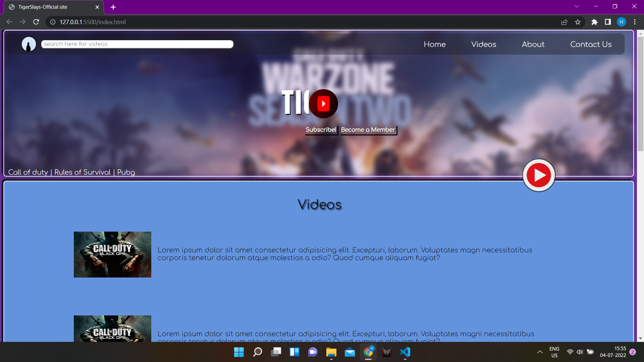The image size is (644, 362).
Task: Click the battery tray icon
Action: click(x=590, y=352)
